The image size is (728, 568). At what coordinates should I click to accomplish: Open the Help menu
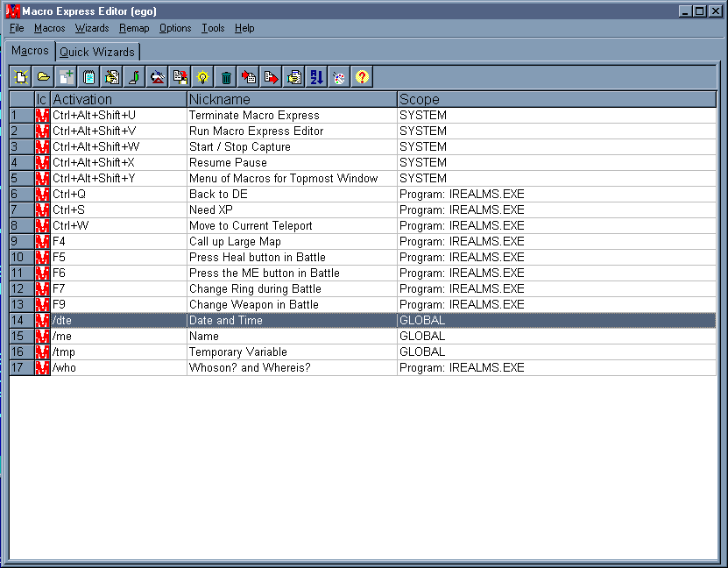click(x=244, y=28)
